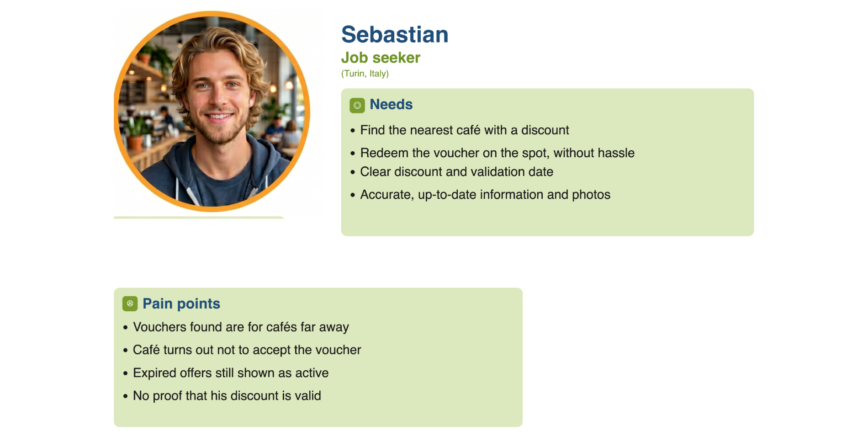868x437 pixels.
Task: Click the thin green line under photo
Action: pyautogui.click(x=199, y=218)
